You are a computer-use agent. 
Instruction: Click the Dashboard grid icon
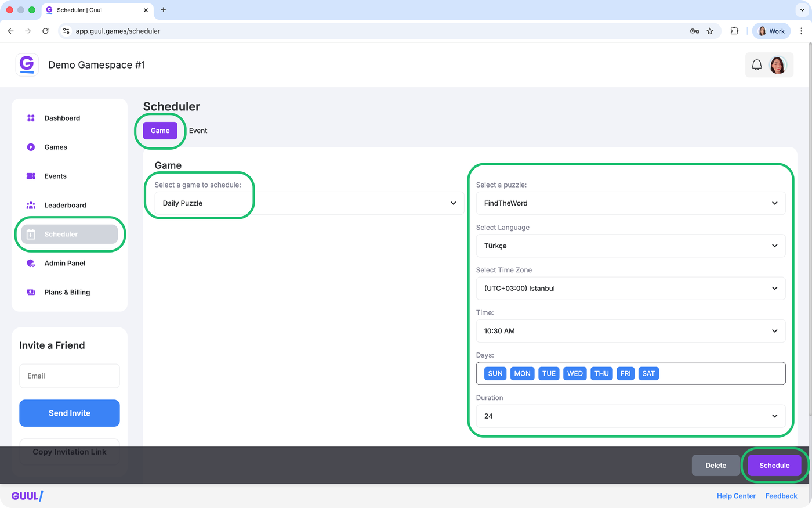31,118
